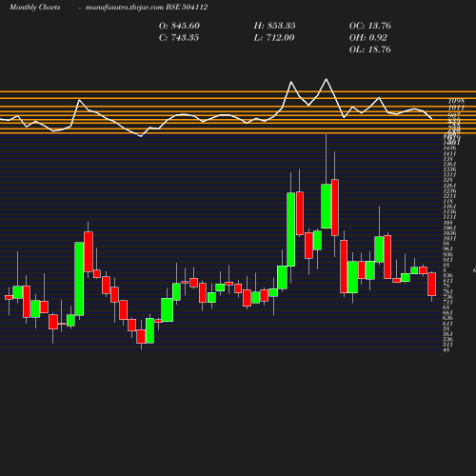The image size is (476, 476).
Task: Click the '1236' price axis label
Action: pyautogui.click(x=449, y=190)
